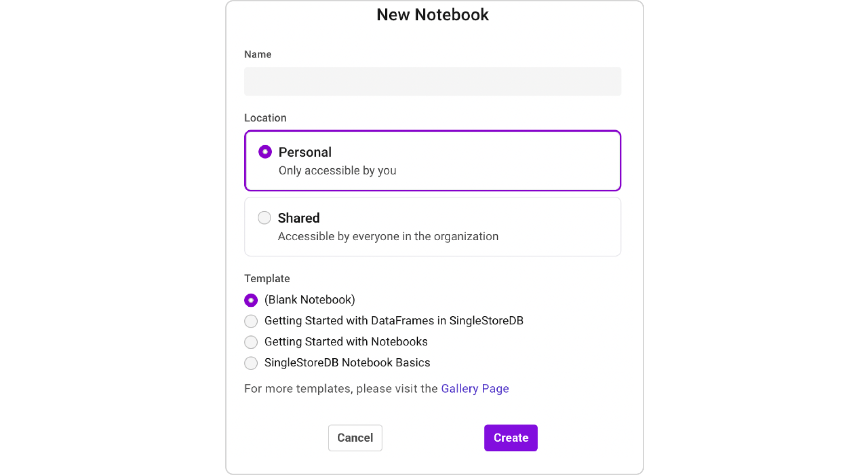Click the filled Personal radio indicator
Screen dimensions: 868x475
click(x=265, y=152)
